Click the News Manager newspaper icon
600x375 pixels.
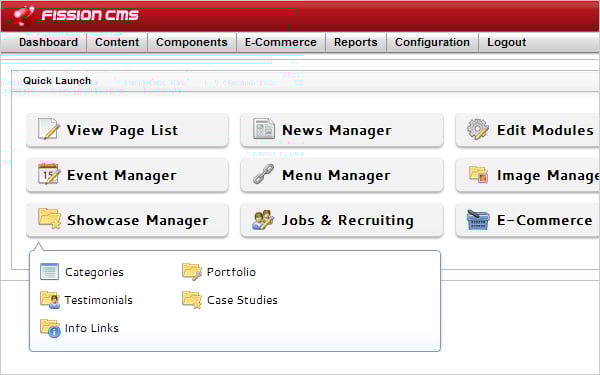tap(264, 129)
